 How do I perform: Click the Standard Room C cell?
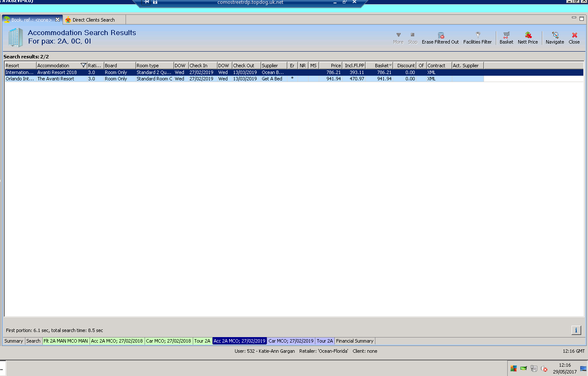click(x=154, y=79)
